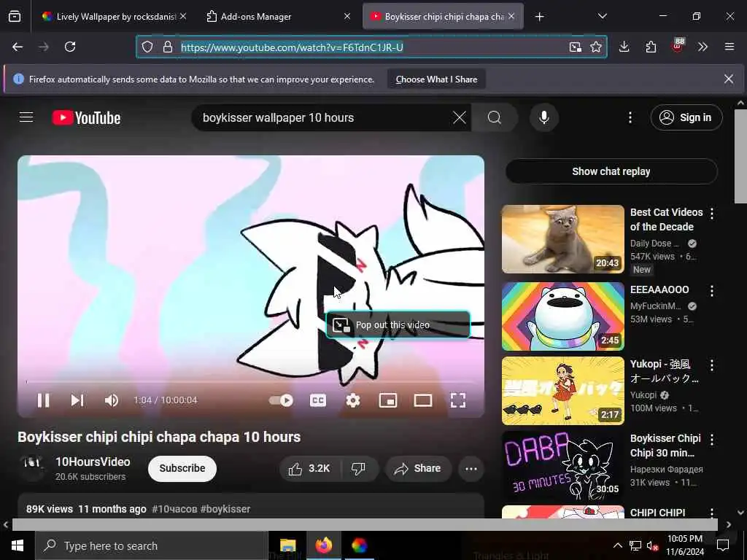Click the Sign in button

click(x=686, y=117)
